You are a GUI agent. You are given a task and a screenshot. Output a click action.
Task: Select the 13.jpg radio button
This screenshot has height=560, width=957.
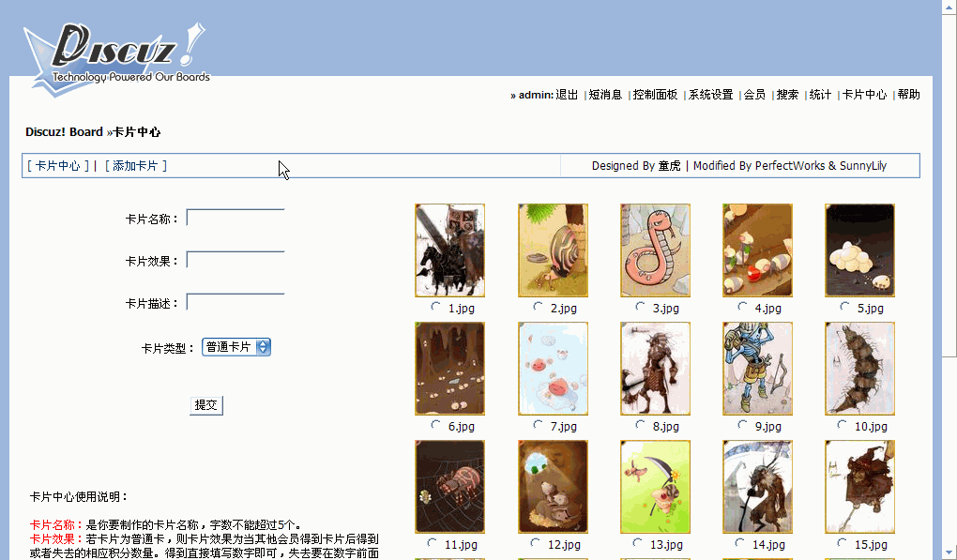[638, 543]
